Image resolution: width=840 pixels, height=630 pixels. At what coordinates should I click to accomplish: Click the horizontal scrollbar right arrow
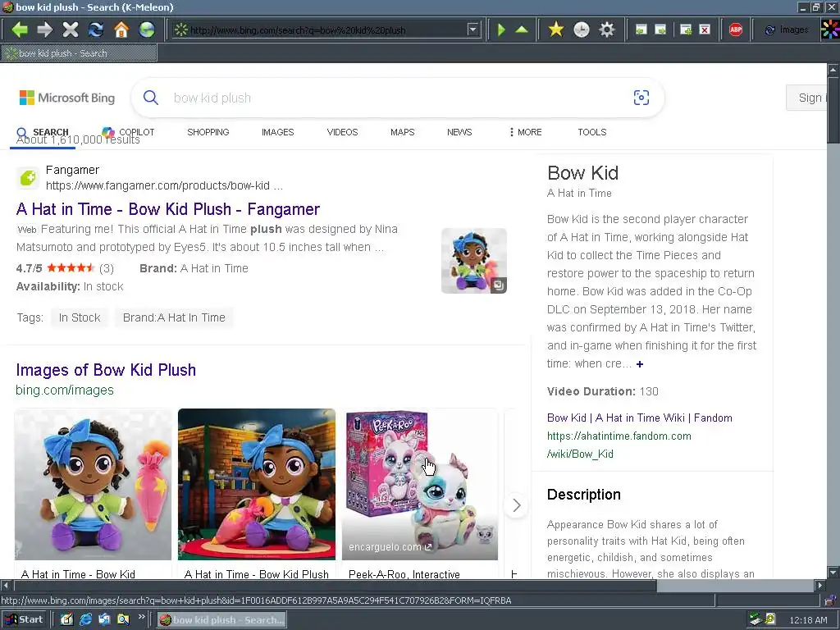pyautogui.click(x=820, y=585)
